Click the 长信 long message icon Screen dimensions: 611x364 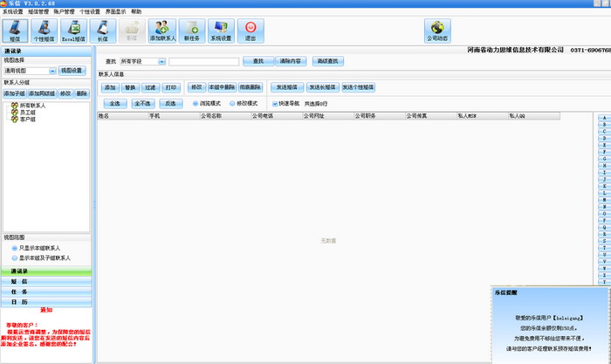(x=101, y=31)
